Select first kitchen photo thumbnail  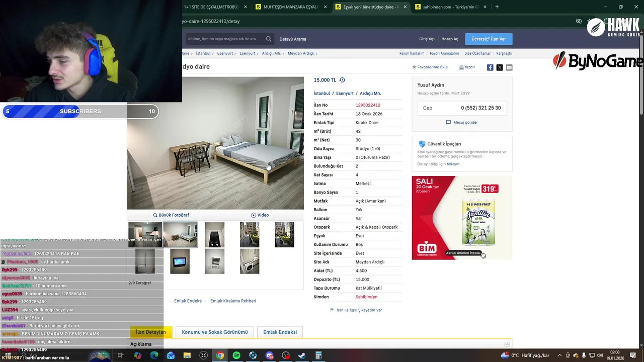pos(145,235)
